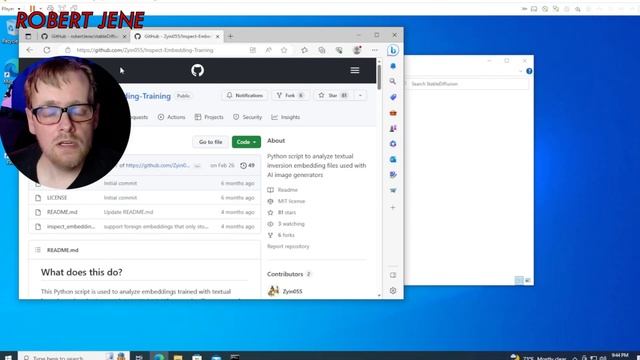Screen dimensions: 640x360
Task: Click the Windows taskbar search box
Action: coord(73,357)
